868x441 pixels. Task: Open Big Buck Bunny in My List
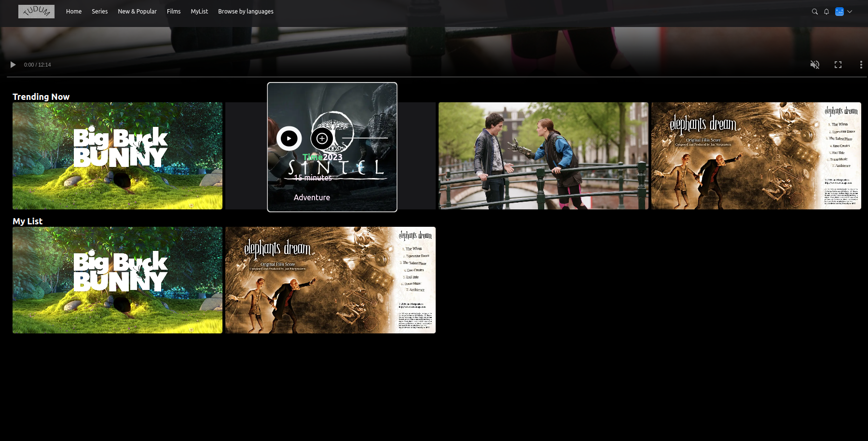117,280
